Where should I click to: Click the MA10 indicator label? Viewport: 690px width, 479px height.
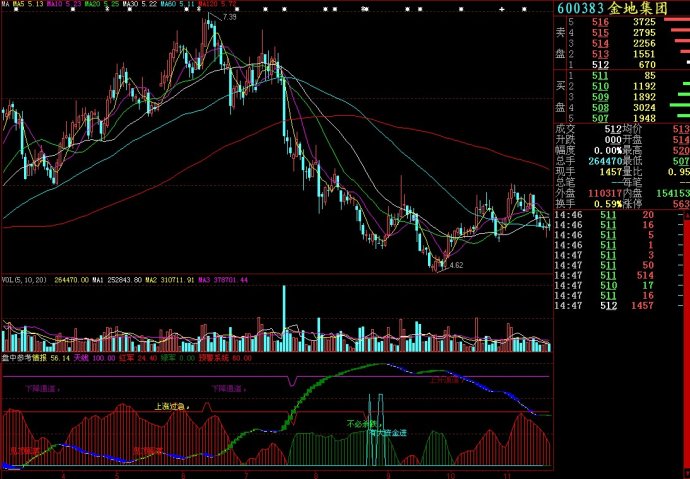click(x=63, y=4)
